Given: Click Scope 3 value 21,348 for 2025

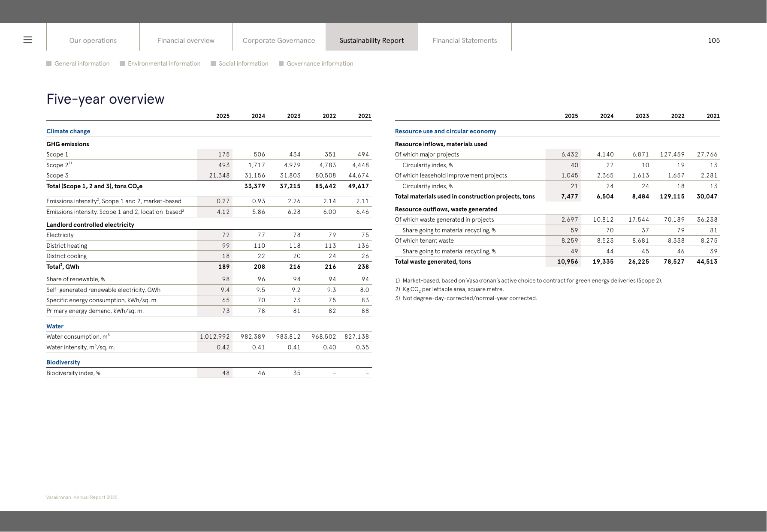Looking at the screenshot, I should tap(219, 175).
